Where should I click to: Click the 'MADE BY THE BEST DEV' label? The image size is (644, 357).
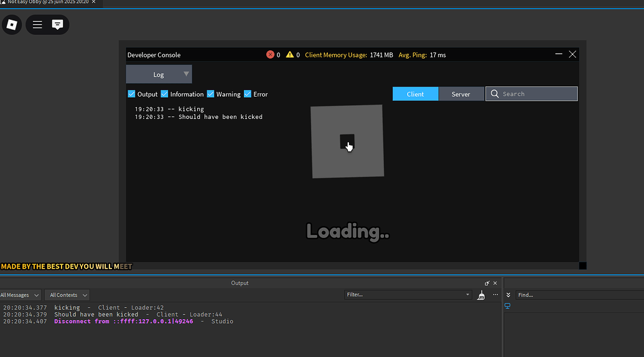[67, 267]
